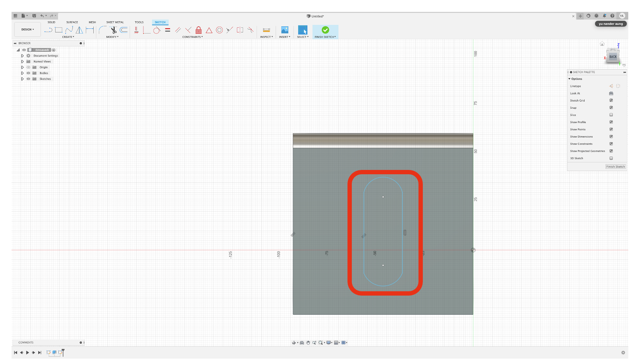This screenshot has height=364, width=638.
Task: Select the Sketch Dimension tool
Action: (90, 30)
